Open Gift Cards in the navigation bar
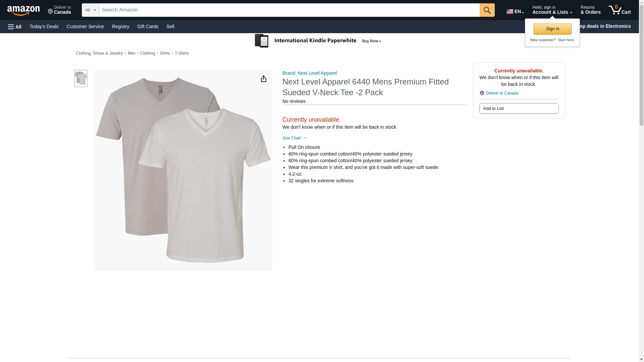The height and width of the screenshot is (362, 644). 148,26
